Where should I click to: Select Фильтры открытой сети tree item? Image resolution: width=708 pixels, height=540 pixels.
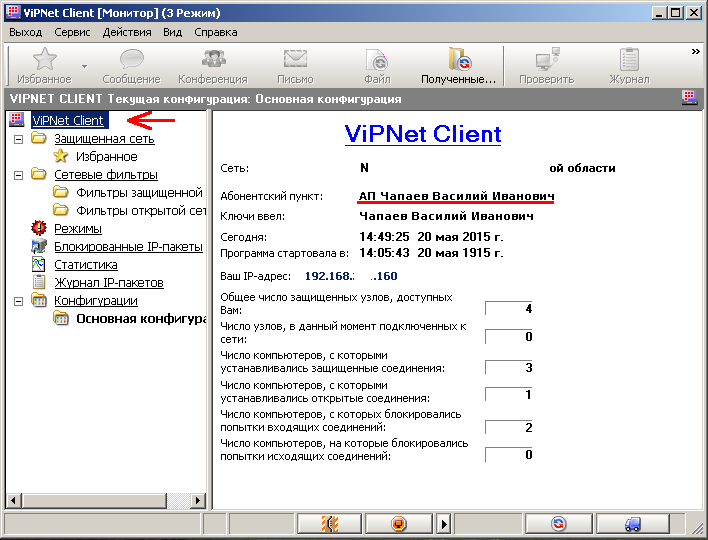pos(141,211)
